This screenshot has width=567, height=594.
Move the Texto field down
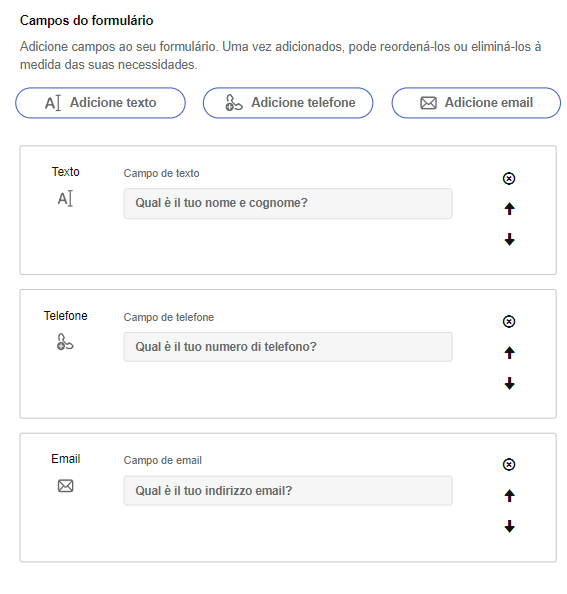pos(509,239)
